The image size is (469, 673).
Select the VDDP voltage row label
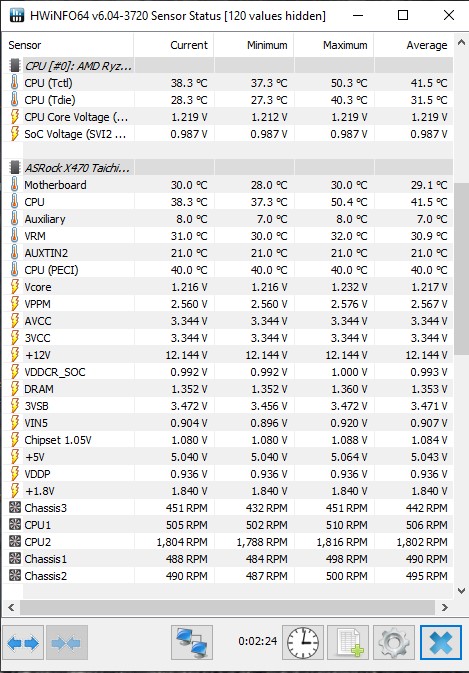(37, 474)
